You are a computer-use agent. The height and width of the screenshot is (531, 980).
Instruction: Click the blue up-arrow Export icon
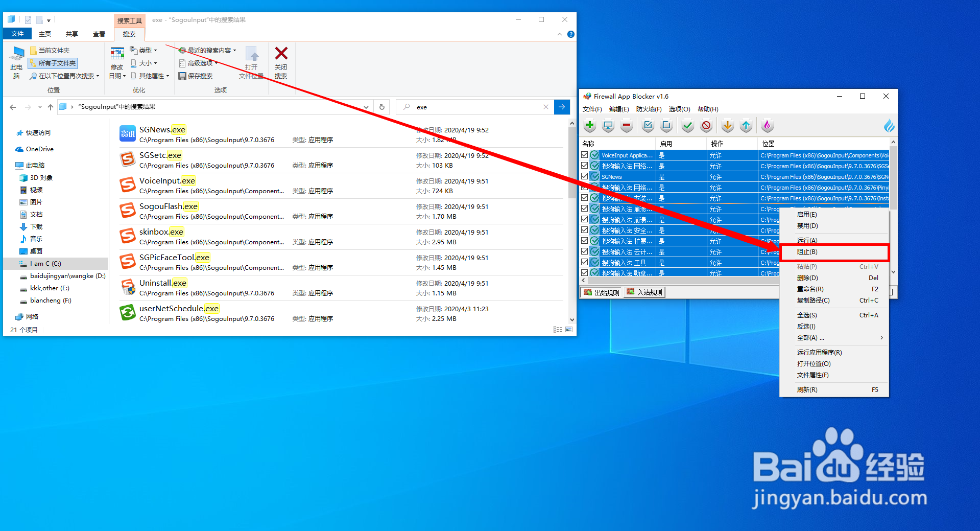pos(746,125)
